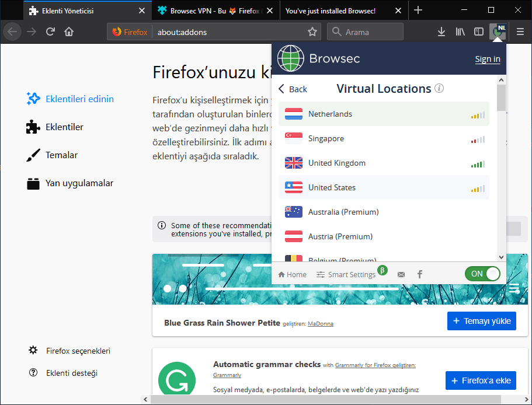
Task: Close the Eklenti Yöneticisi tab
Action: [142, 11]
